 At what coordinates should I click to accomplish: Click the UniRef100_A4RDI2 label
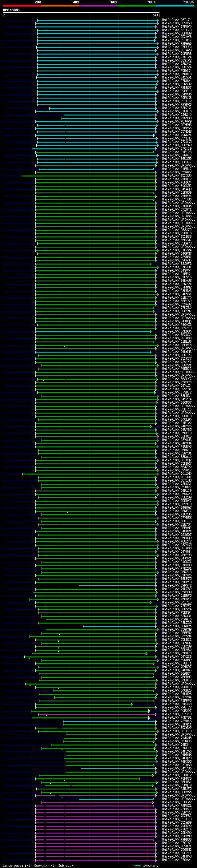[x=176, y=369]
